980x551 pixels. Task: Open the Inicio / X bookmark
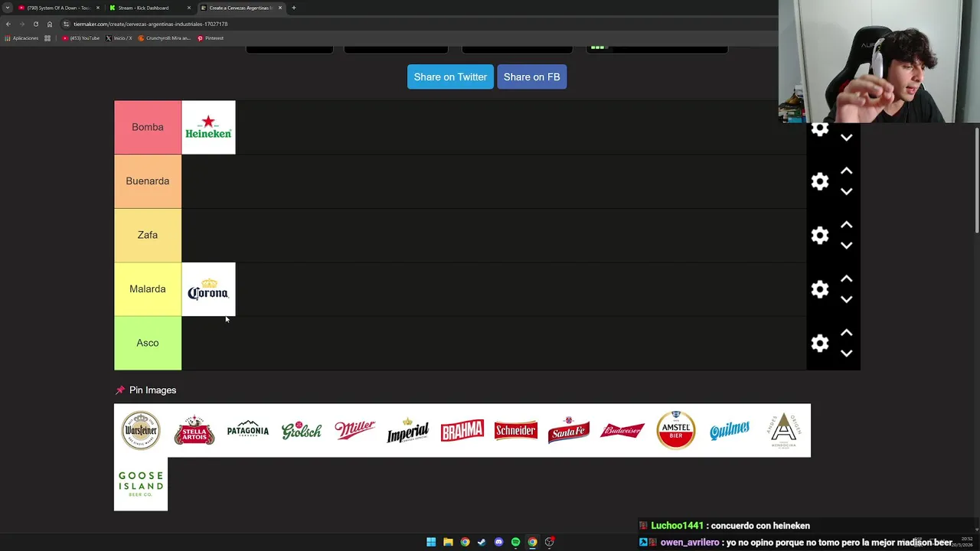(119, 38)
